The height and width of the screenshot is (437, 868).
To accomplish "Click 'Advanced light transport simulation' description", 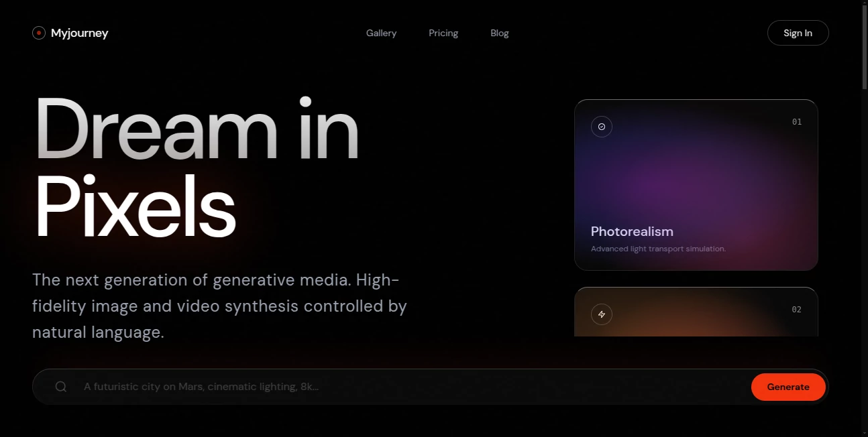I will pyautogui.click(x=658, y=249).
